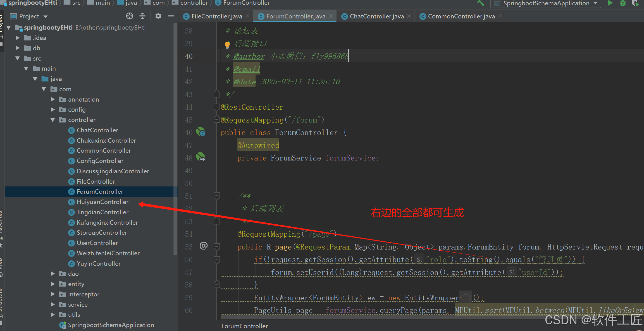The width and height of the screenshot is (644, 331).
Task: Click the collapse all icon in Project panel
Action: [x=142, y=16]
